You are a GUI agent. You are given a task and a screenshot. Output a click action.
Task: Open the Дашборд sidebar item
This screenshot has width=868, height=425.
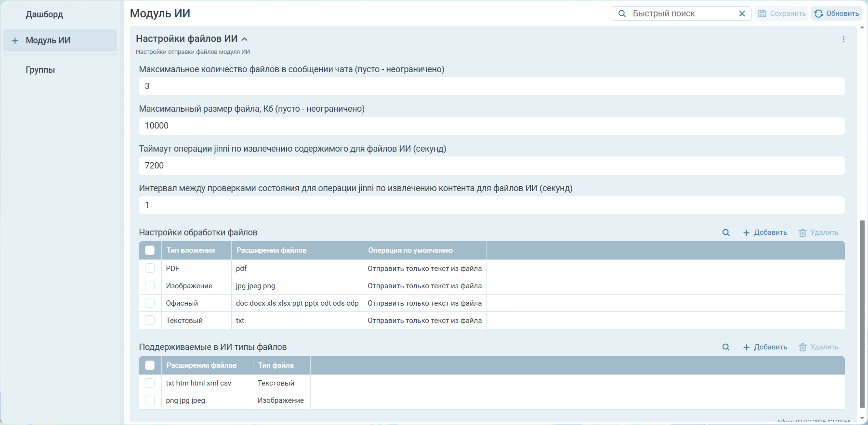tap(44, 14)
